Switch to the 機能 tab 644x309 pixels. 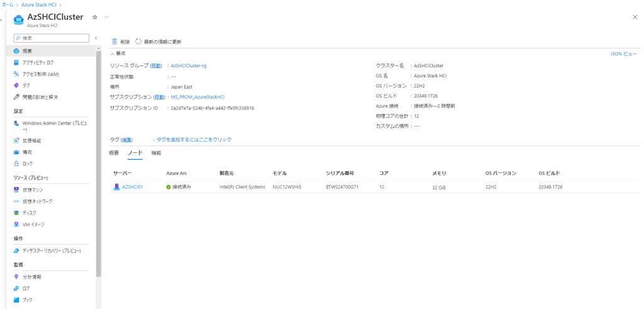click(x=156, y=153)
